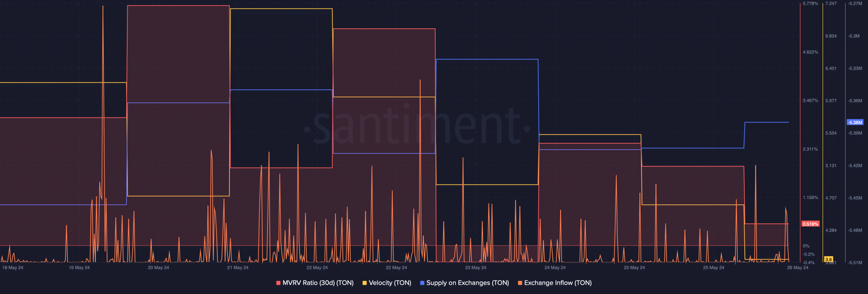Click the 5.554 velocity axis label
This screenshot has width=868, height=294.
(x=831, y=133)
